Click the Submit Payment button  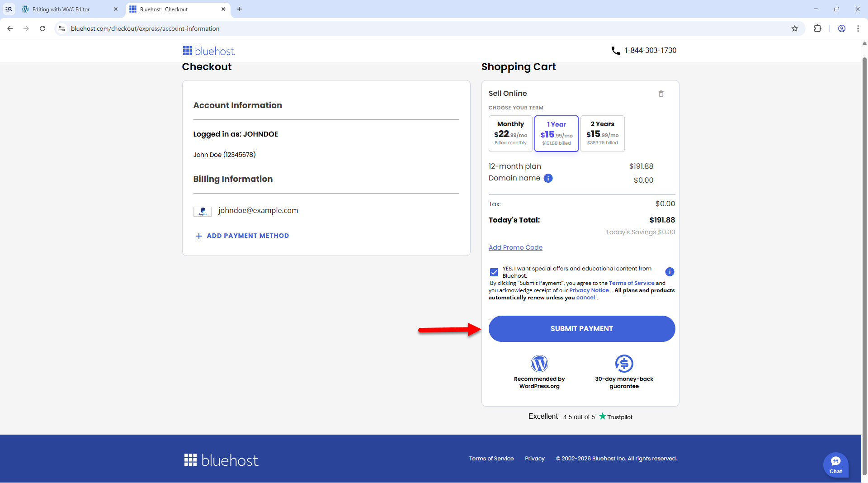point(582,329)
